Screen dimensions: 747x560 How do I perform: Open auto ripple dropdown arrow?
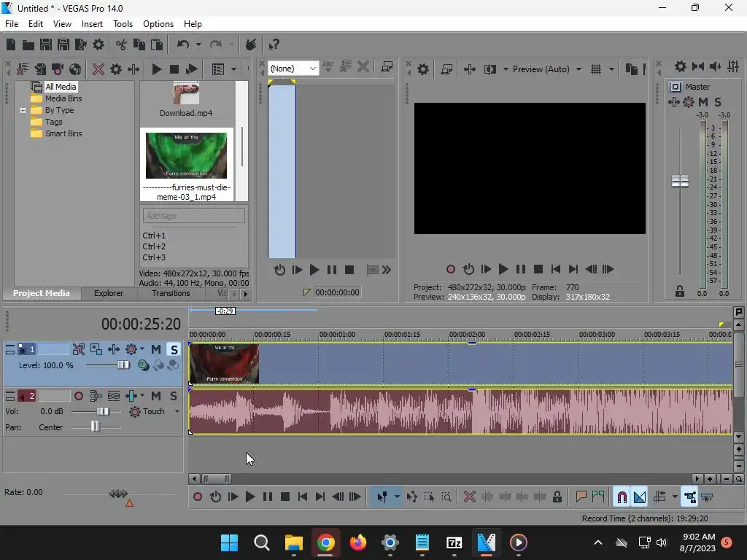675,497
